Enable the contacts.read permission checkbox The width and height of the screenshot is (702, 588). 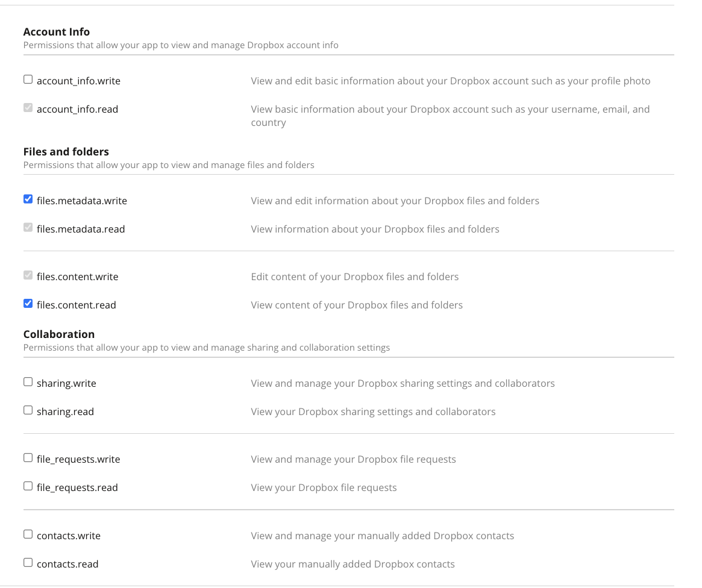coord(28,563)
